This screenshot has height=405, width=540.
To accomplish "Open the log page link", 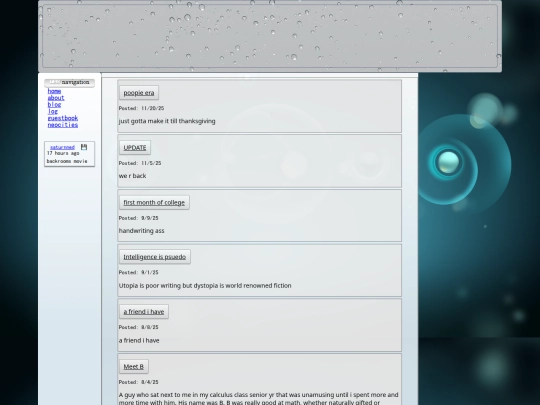I will point(53,111).
